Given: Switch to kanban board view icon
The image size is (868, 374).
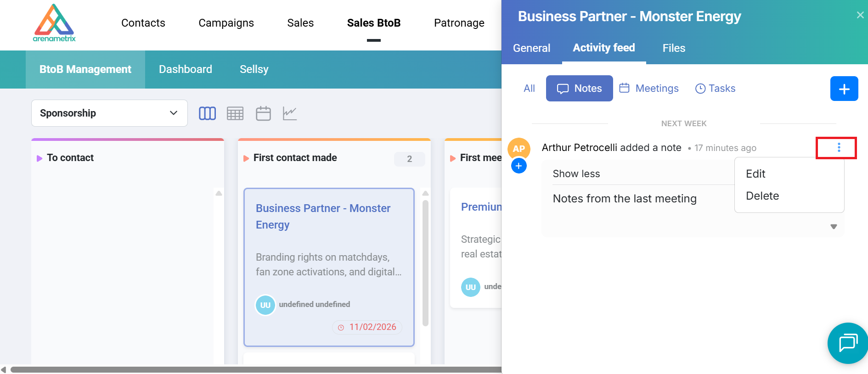Looking at the screenshot, I should [x=207, y=113].
